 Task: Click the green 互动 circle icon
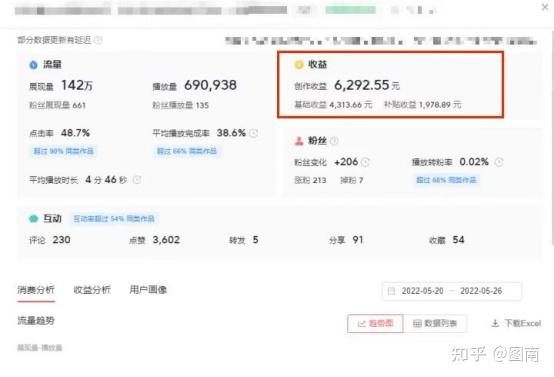coord(34,219)
